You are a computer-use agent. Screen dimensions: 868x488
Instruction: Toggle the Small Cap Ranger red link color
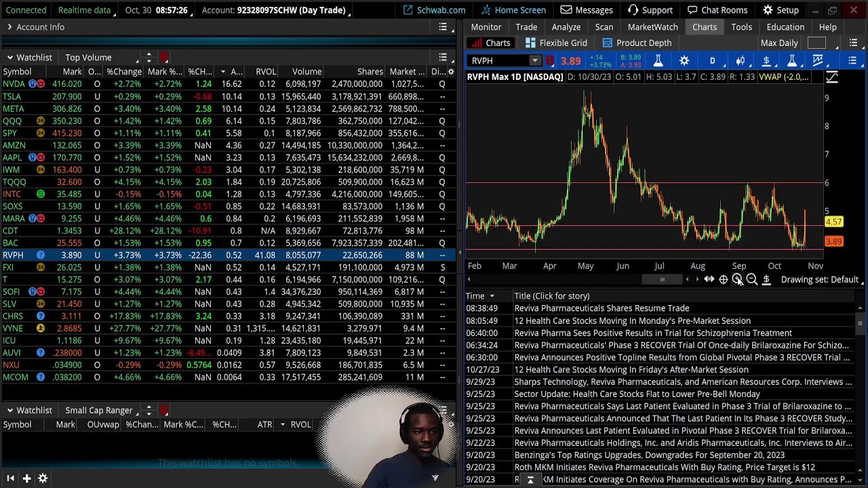164,411
